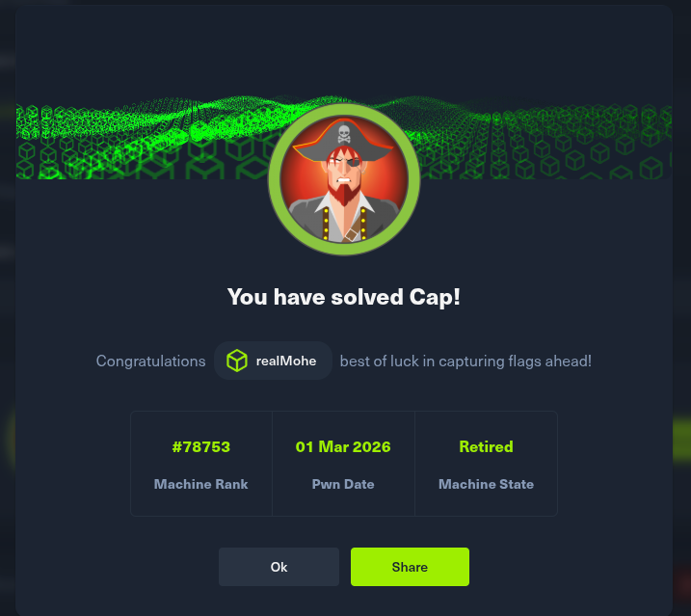Image resolution: width=691 pixels, height=616 pixels.
Task: Click the skull emblem on pirate hat
Action: (x=344, y=134)
